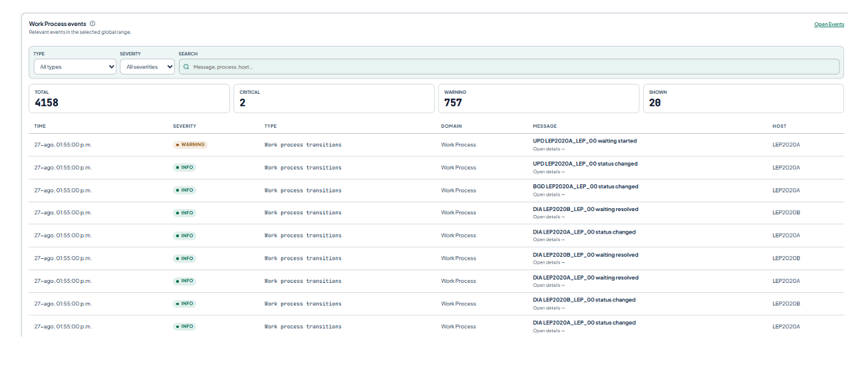Select message UPD LEP2020A_LEP_00 waiting started
Image resolution: width=868 pixels, height=372 pixels.
click(585, 141)
